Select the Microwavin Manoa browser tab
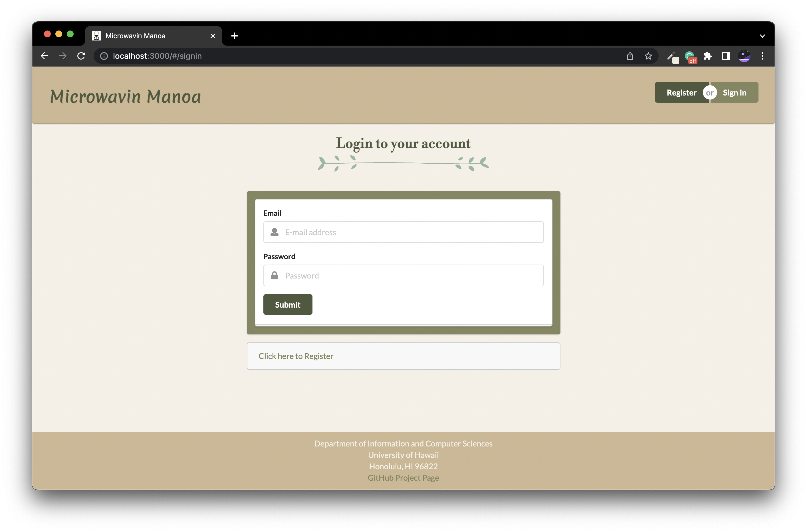Screen dimensions: 807x532 (x=154, y=36)
